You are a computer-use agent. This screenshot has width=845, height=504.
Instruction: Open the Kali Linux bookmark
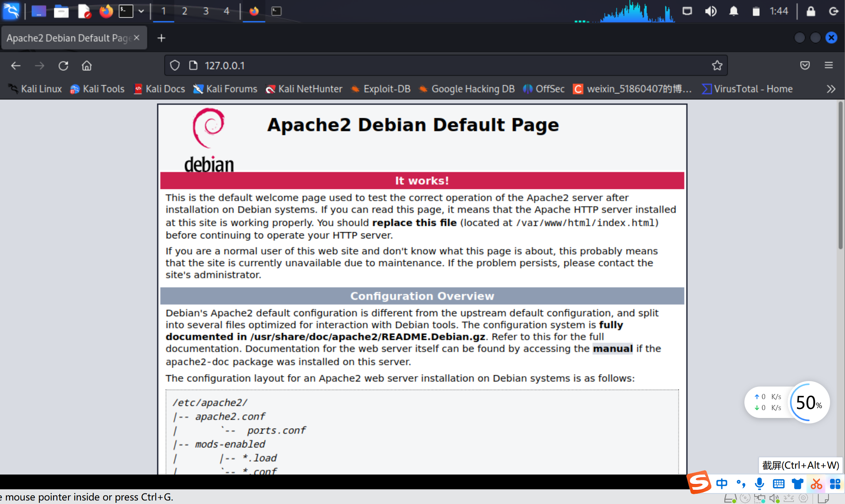[x=35, y=89]
